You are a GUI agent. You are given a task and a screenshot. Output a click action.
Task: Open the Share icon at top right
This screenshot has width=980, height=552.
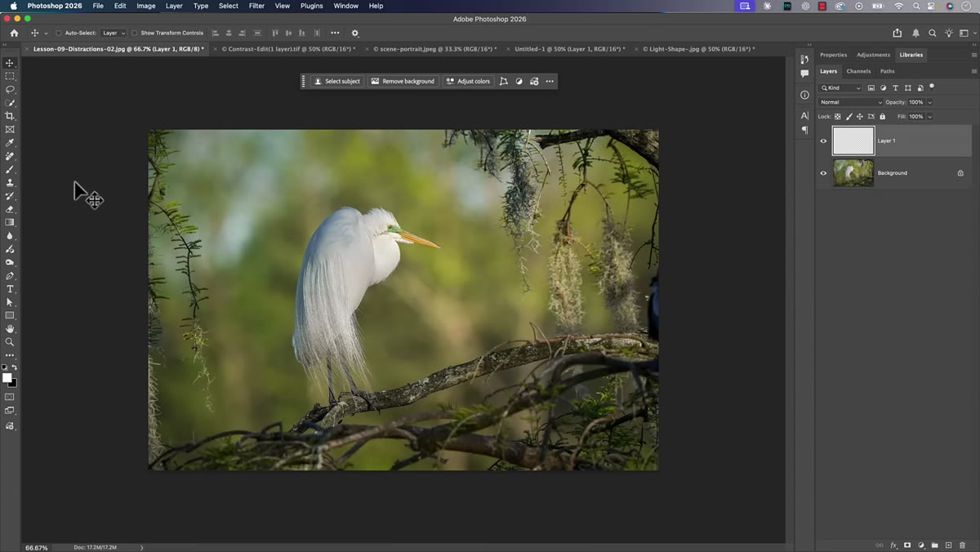[898, 33]
